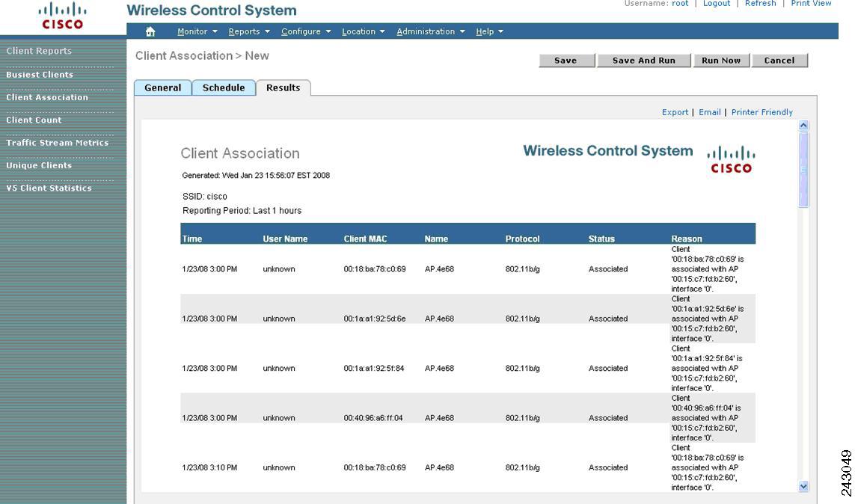The width and height of the screenshot is (855, 504).
Task: Open the Configure menu
Action: click(301, 31)
